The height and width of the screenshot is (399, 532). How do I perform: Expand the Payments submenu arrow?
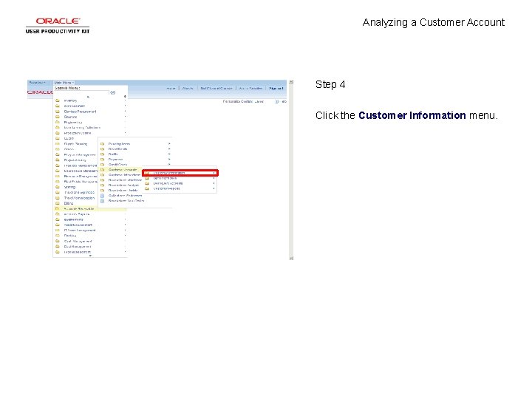pyautogui.click(x=169, y=159)
